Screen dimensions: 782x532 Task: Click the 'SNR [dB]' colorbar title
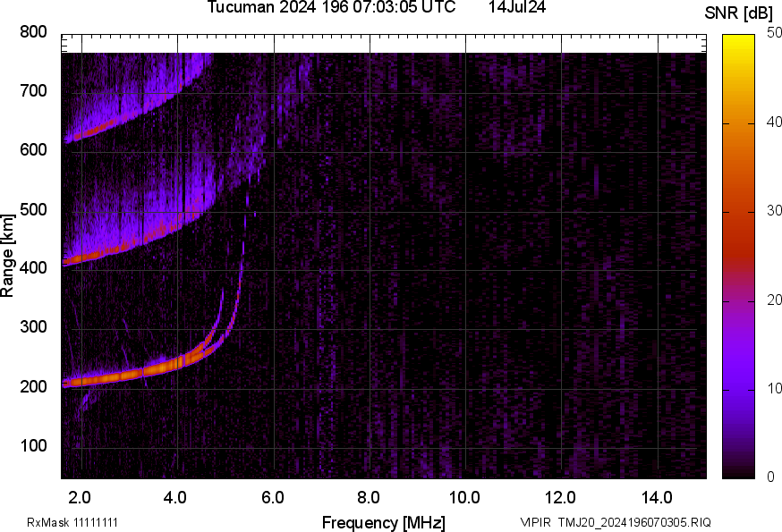(x=738, y=13)
